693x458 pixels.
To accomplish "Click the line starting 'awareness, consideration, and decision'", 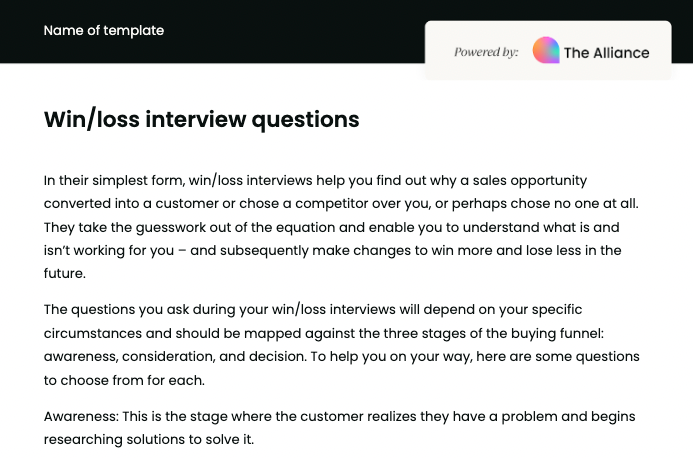I will point(341,356).
